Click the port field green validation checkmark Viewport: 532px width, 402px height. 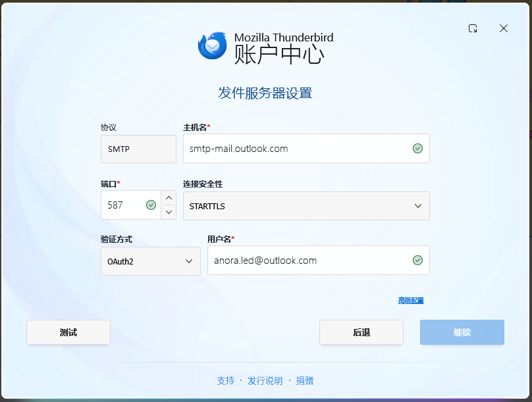[151, 205]
